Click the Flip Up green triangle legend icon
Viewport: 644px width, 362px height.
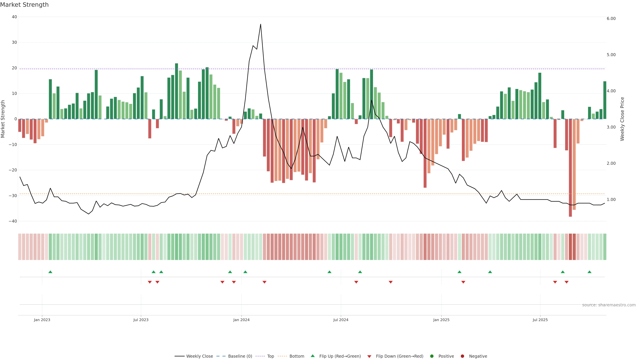[x=312, y=356]
